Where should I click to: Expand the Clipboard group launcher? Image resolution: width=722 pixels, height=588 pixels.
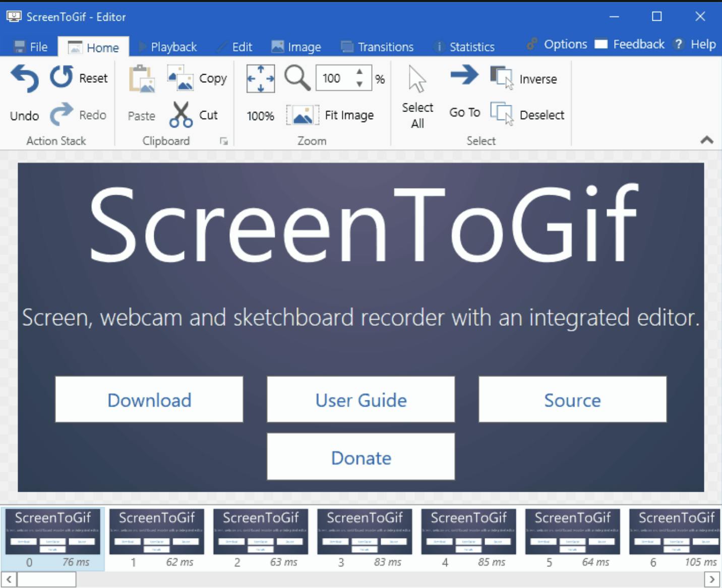[x=224, y=142]
